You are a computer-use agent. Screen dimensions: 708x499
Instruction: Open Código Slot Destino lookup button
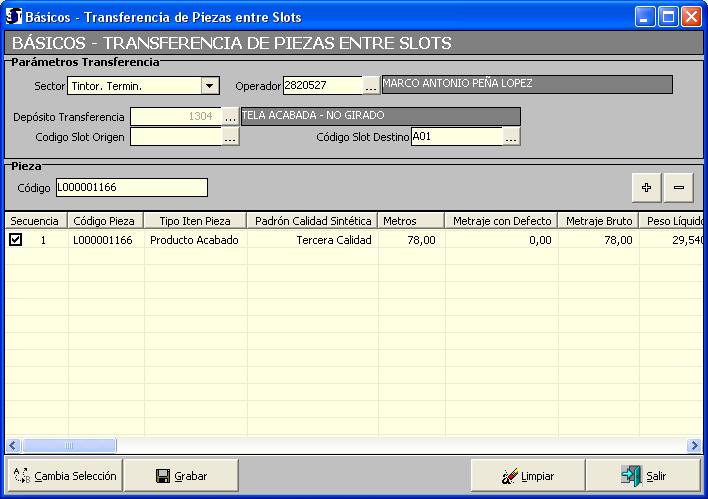click(x=511, y=137)
